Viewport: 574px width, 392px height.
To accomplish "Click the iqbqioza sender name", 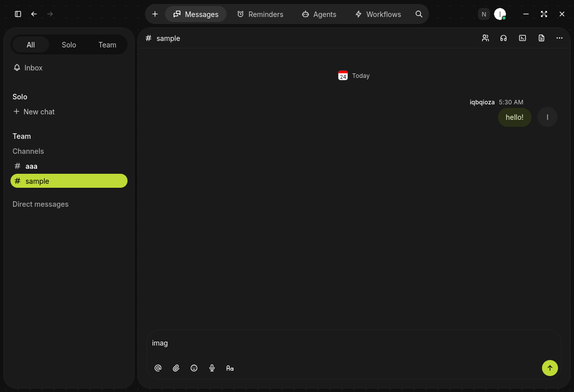I will point(482,102).
